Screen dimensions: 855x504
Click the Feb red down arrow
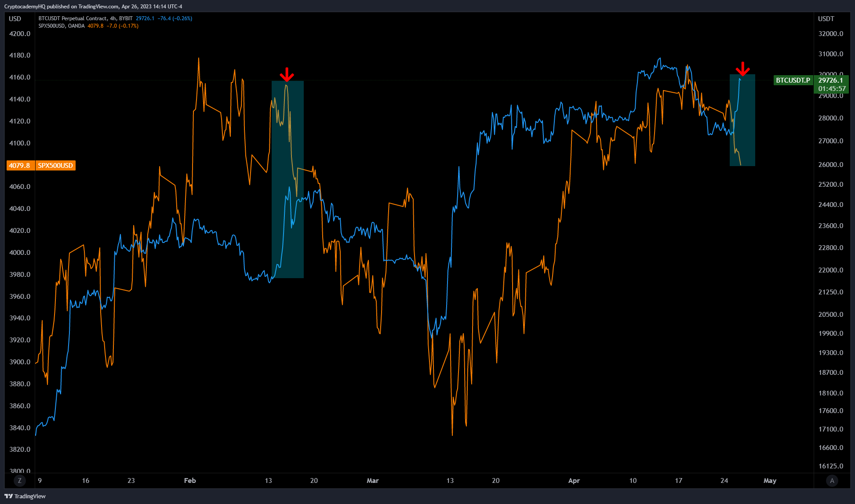pos(287,75)
